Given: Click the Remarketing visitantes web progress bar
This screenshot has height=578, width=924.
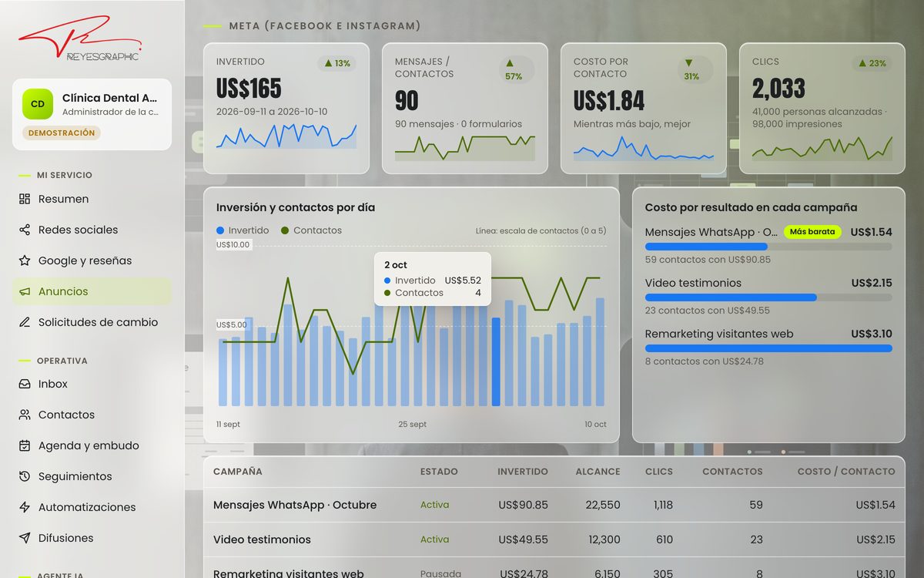Looking at the screenshot, I should 768,348.
